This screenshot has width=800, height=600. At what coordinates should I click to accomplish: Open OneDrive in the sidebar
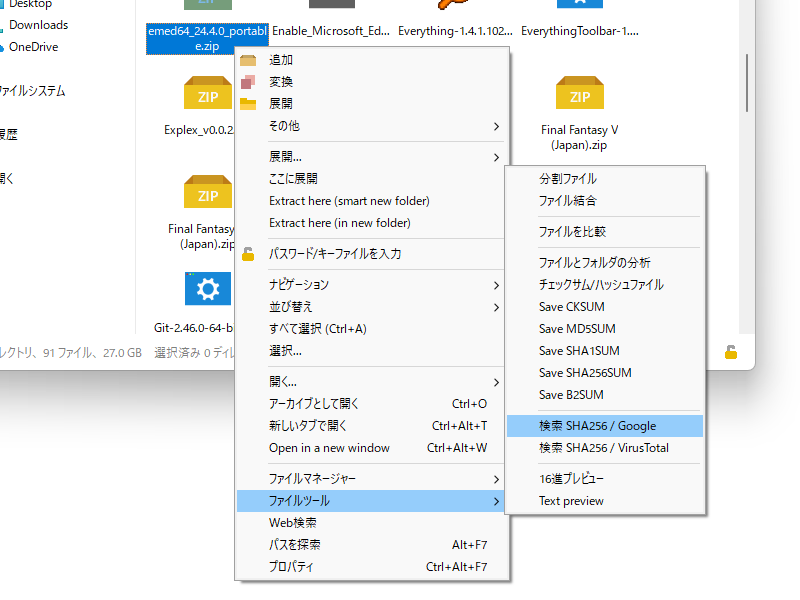(34, 47)
